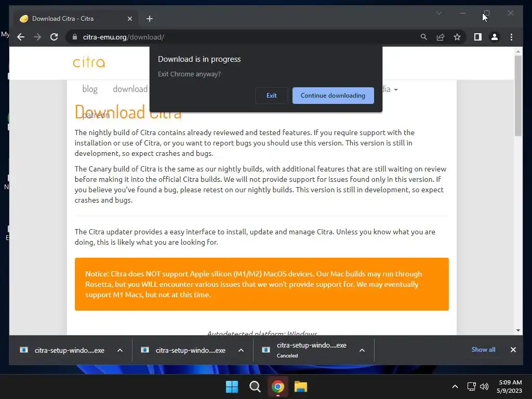The image size is (532, 399).
Task: Click the Chrome taskbar icon
Action: pos(277,387)
